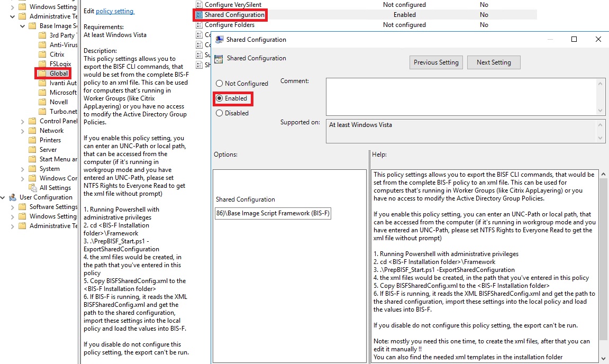Expand Administrative Templates under User Configuration

click(x=12, y=226)
